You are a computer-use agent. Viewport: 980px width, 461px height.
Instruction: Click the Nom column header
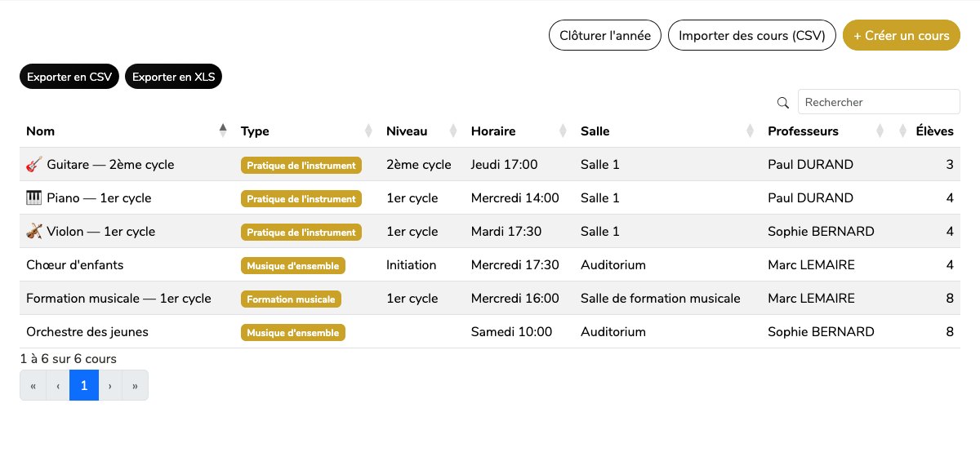click(x=127, y=131)
